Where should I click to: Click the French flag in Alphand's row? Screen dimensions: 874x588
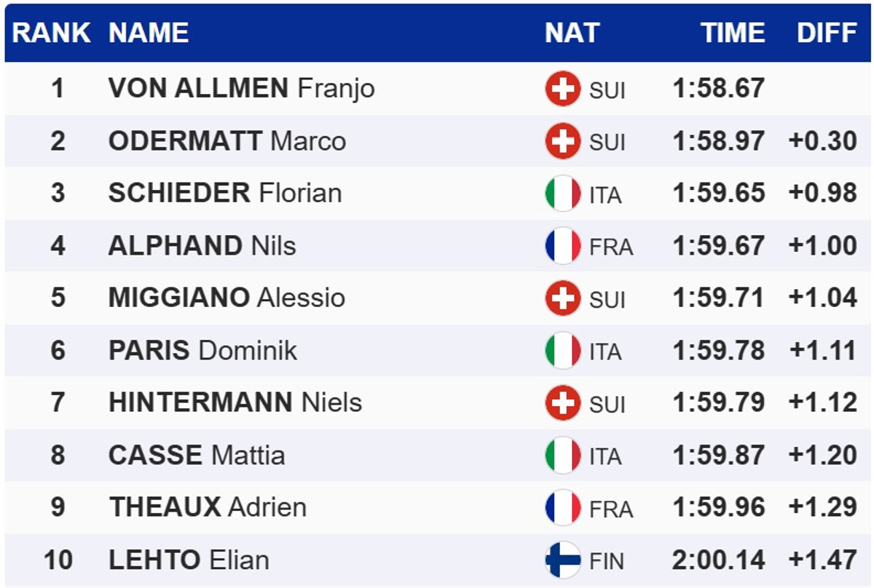click(x=562, y=246)
